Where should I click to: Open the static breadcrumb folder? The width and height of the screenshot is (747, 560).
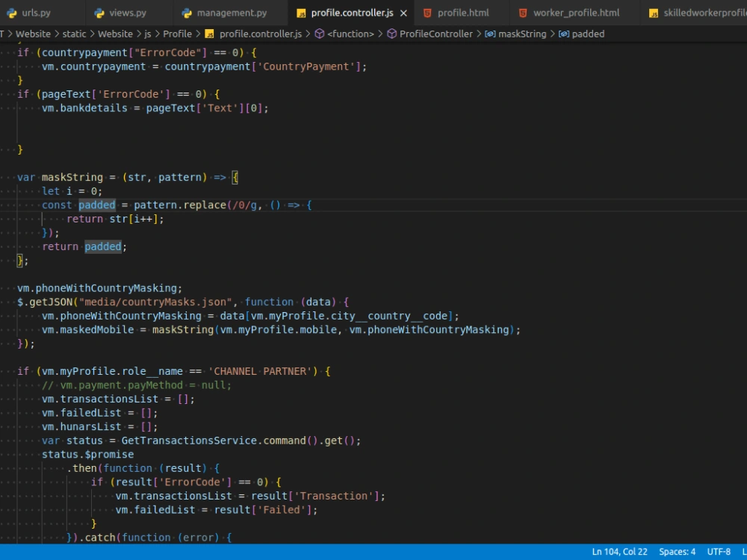point(74,34)
